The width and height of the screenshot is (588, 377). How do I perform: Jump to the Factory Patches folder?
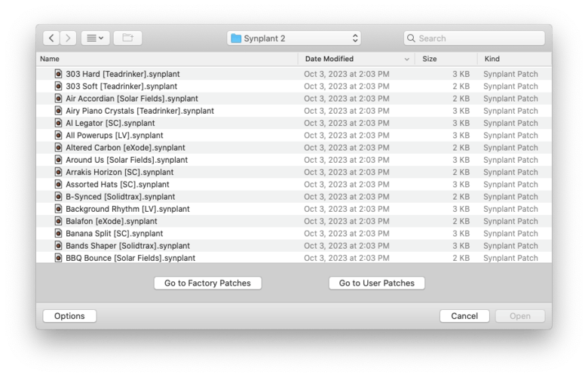[207, 283]
